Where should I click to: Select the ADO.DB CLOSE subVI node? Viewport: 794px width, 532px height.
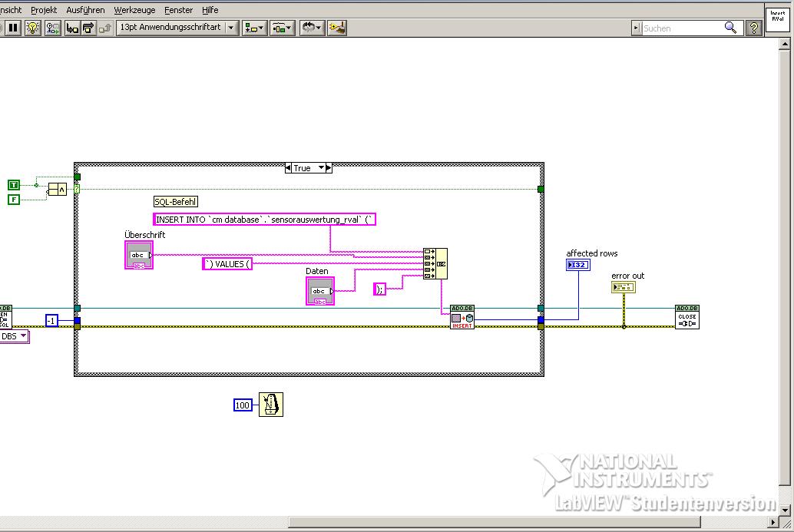pos(686,316)
